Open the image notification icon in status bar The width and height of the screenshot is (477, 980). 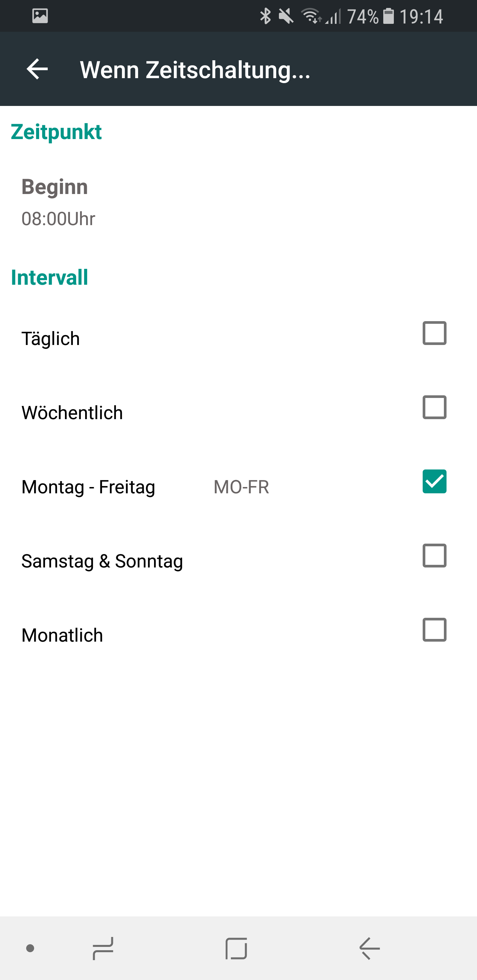coord(40,16)
